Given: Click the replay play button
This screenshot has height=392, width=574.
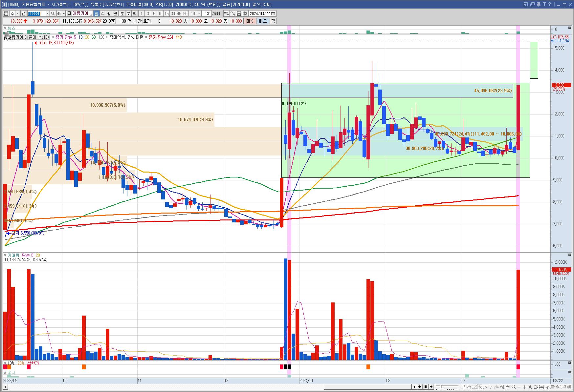Looking at the screenshot, I should point(415,387).
